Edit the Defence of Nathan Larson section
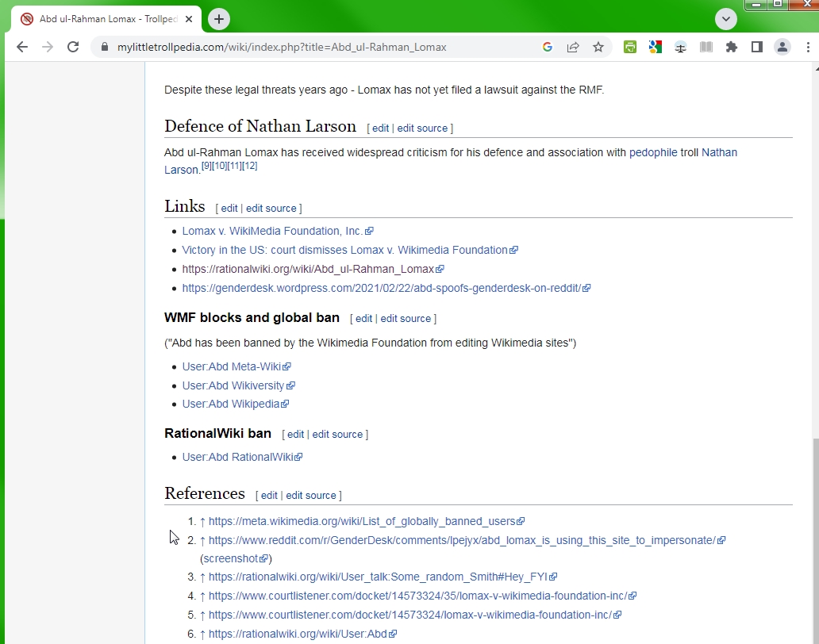 [x=380, y=128]
